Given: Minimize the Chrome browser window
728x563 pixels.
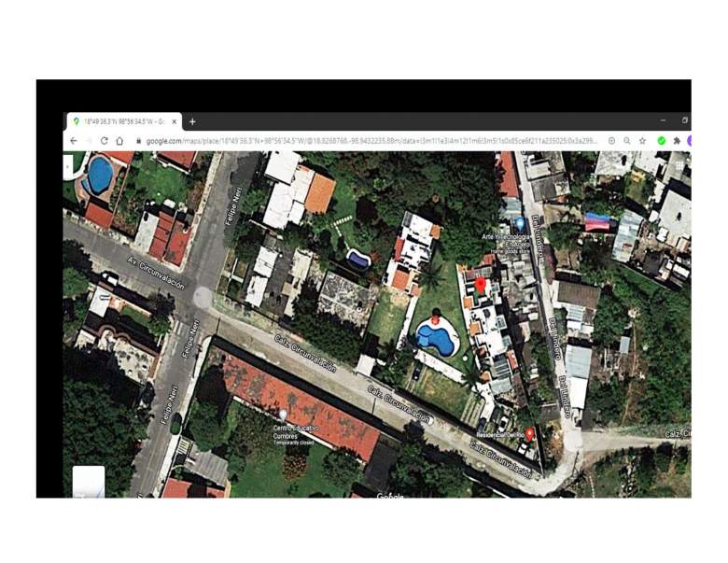Looking at the screenshot, I should pos(663,120).
